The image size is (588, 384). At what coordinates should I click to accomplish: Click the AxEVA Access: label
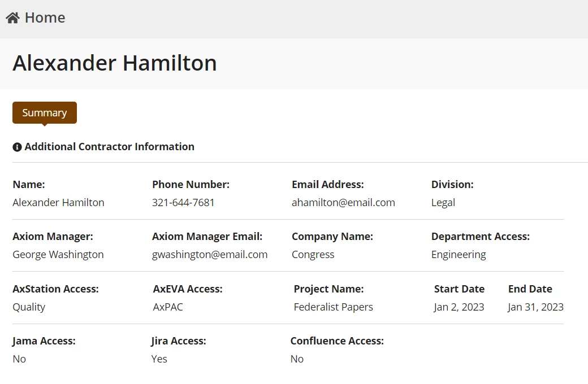coord(188,289)
